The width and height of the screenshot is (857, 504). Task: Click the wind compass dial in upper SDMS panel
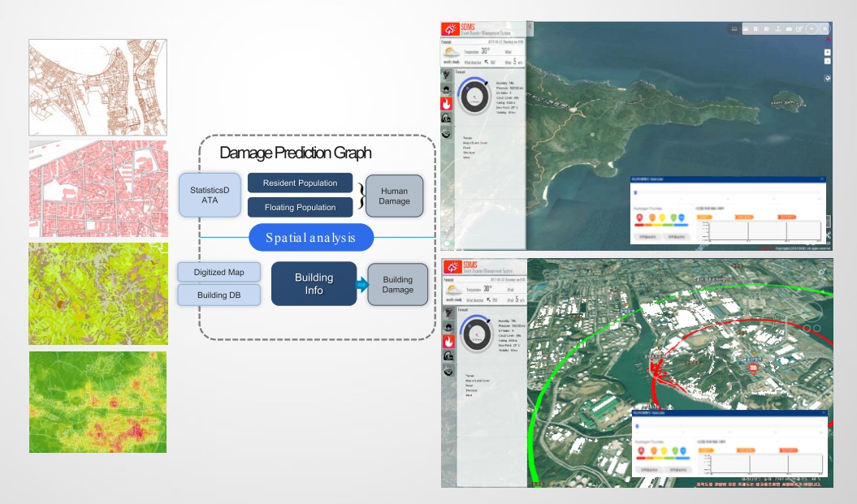[x=474, y=97]
